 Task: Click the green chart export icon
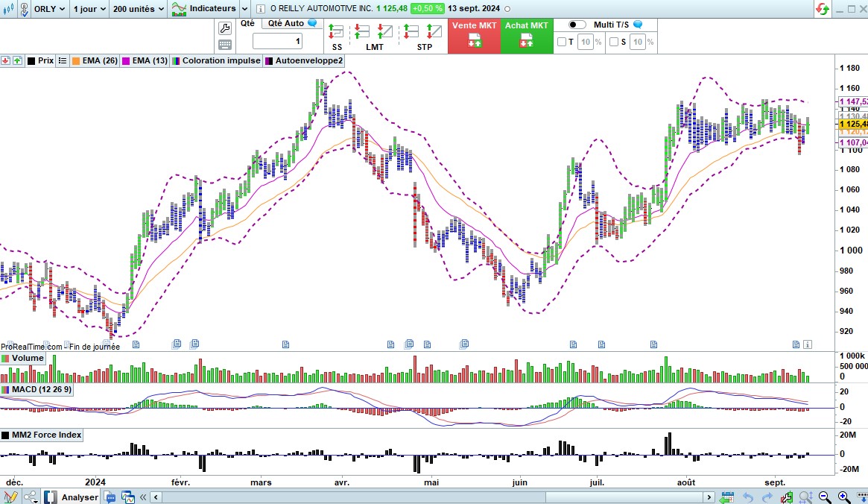(787, 497)
